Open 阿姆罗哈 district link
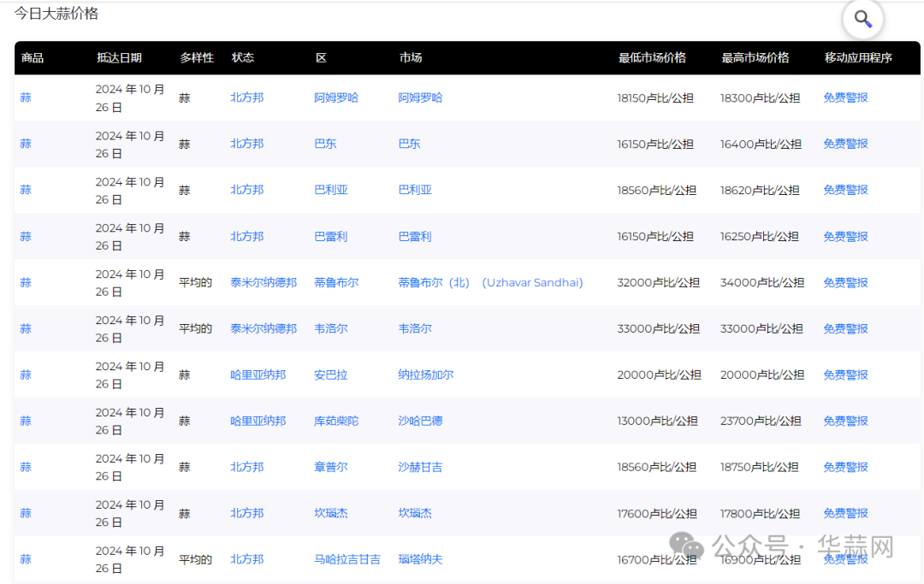The height and width of the screenshot is (584, 924). (336, 97)
